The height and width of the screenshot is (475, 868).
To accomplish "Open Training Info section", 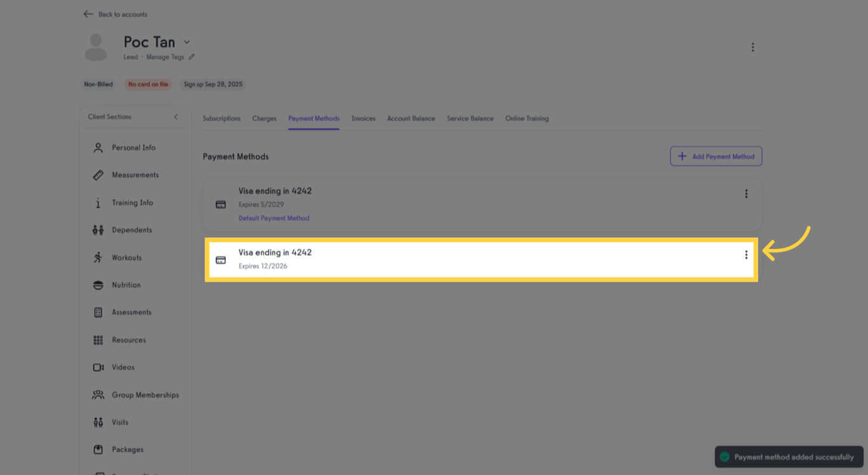I will tap(133, 203).
